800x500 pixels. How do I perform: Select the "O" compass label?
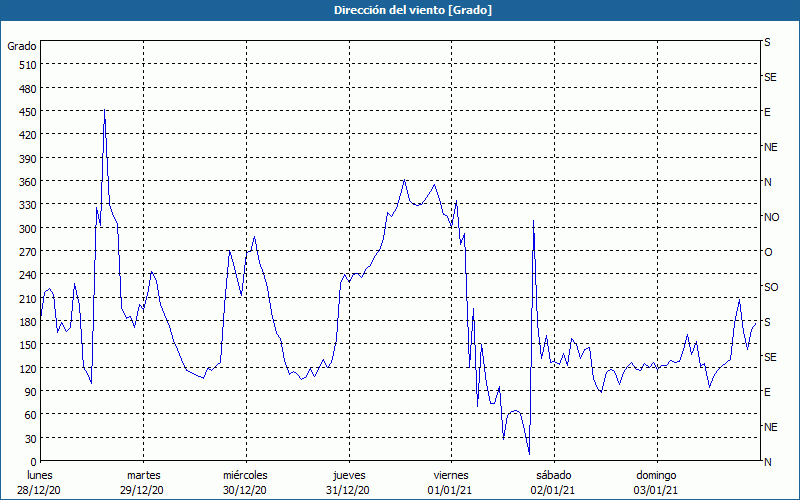point(768,252)
